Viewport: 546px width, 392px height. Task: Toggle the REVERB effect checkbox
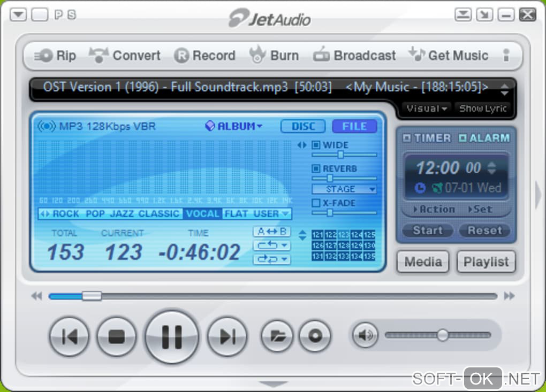[316, 168]
